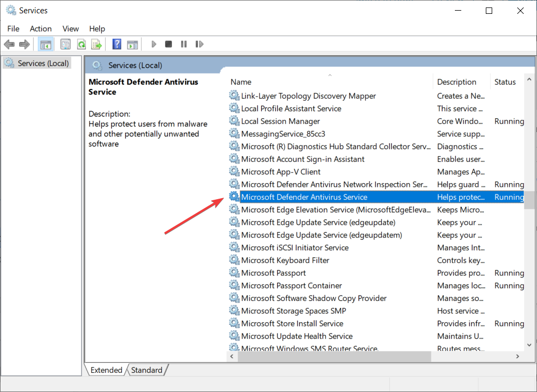Click the Pause Service icon
The height and width of the screenshot is (392, 537).
(x=184, y=44)
